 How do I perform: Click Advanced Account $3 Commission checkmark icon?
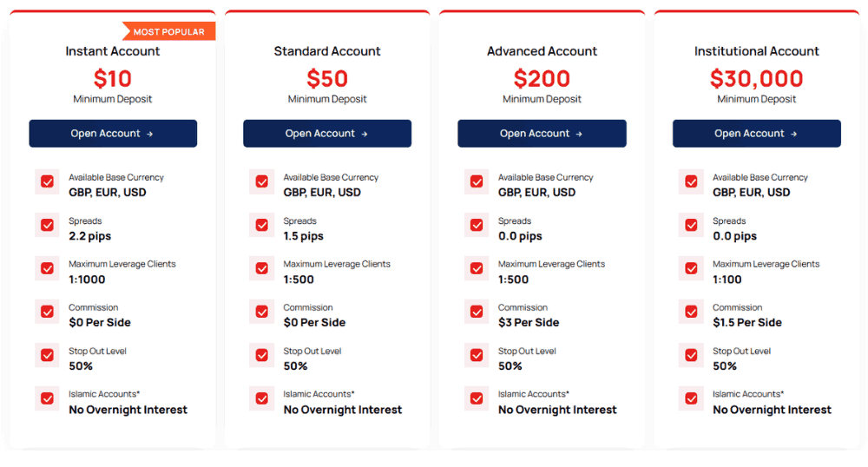(476, 312)
